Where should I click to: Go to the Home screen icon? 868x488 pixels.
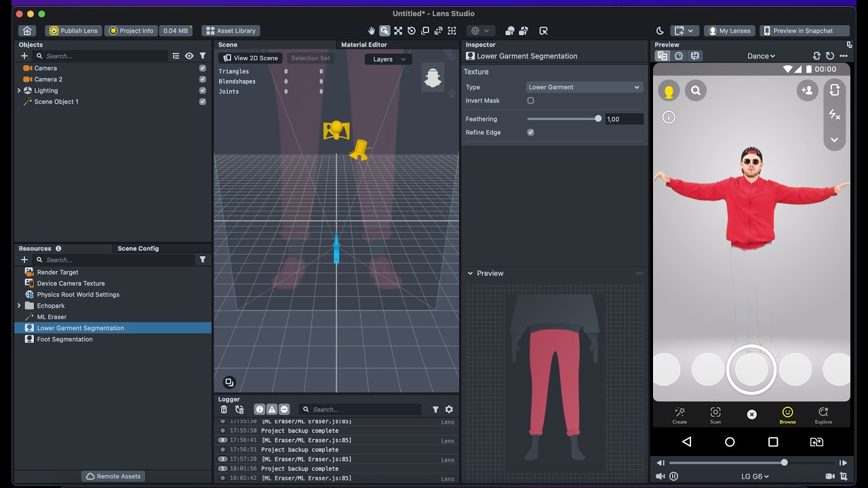pos(27,30)
